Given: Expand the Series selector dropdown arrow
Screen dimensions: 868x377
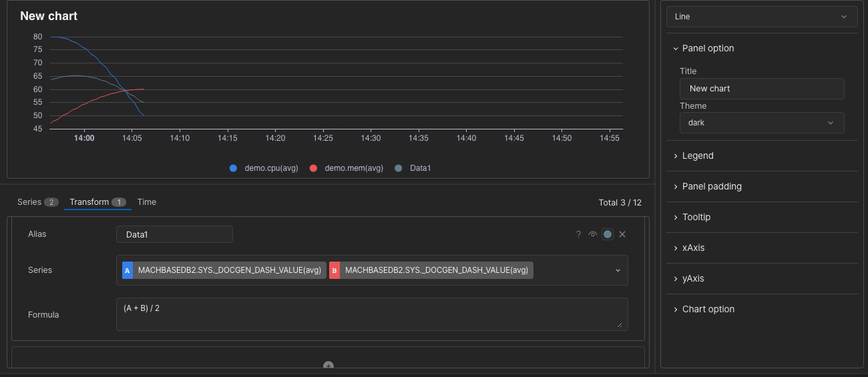Looking at the screenshot, I should coord(618,270).
